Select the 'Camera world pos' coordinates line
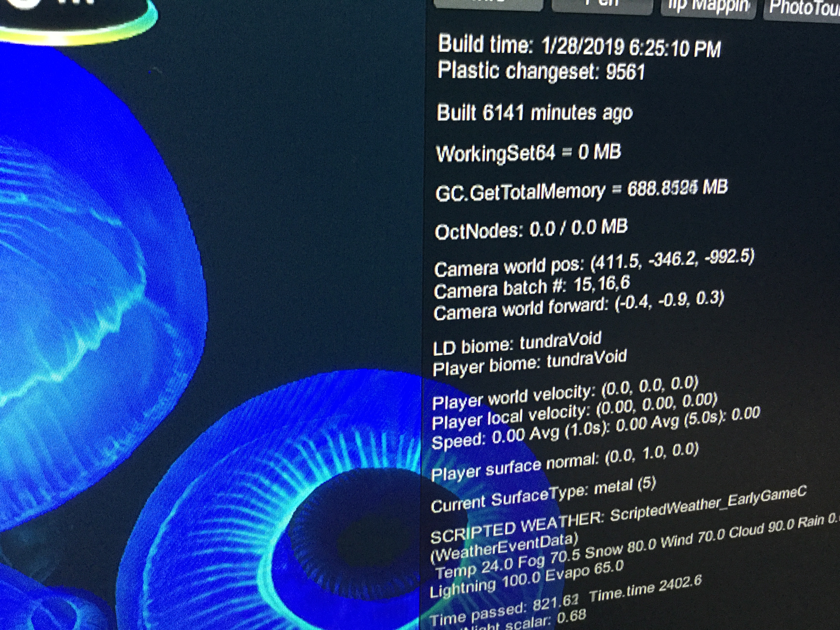The image size is (840, 630). click(x=594, y=263)
